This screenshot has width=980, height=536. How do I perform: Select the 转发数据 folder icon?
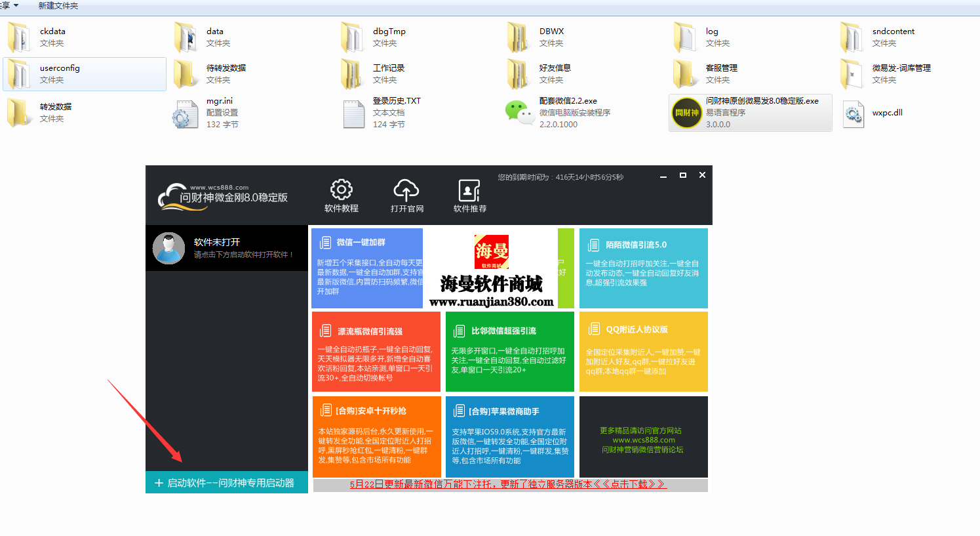(x=19, y=112)
